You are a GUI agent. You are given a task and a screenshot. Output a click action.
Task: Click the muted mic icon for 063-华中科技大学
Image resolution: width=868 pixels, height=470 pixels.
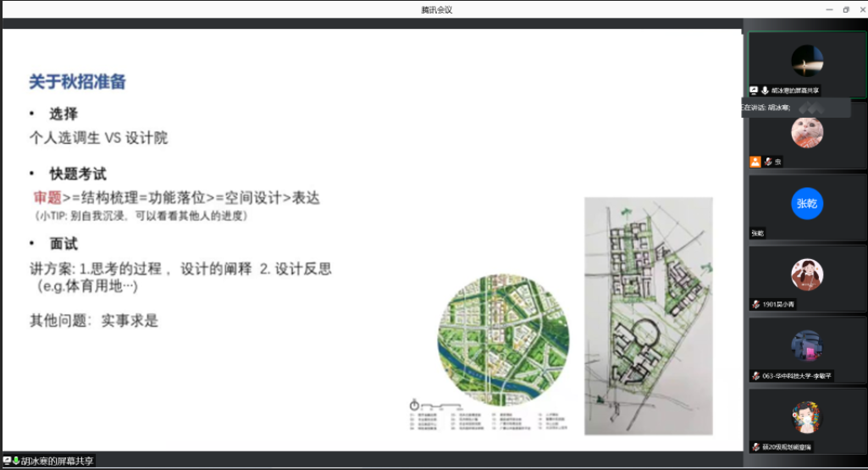[755, 375]
